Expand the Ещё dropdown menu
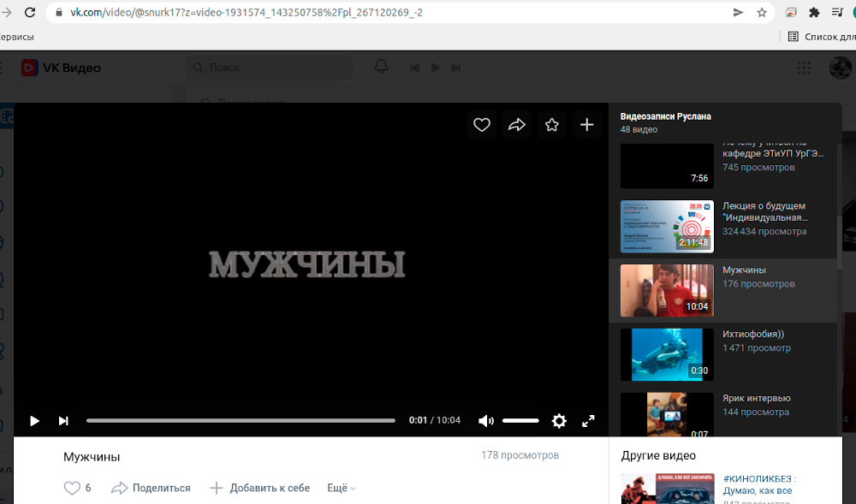The image size is (856, 504). (341, 488)
